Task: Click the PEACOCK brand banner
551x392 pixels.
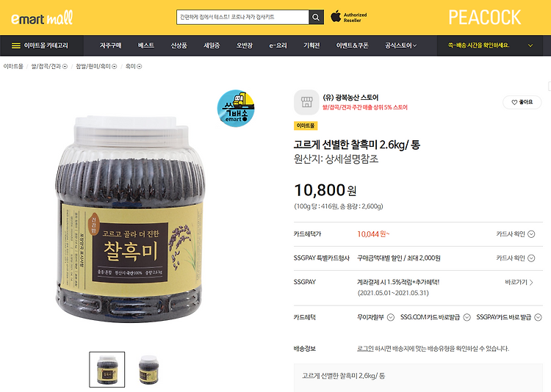Action: (x=485, y=18)
